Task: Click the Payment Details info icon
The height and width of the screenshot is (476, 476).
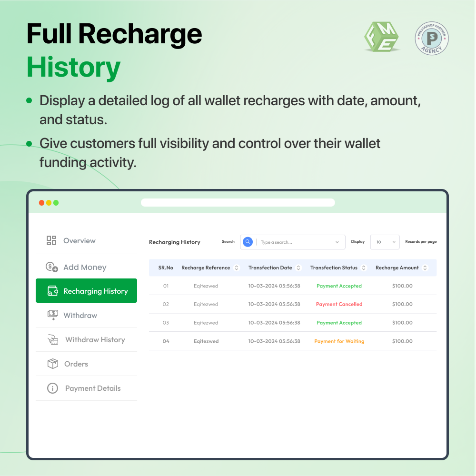Action: pyautogui.click(x=52, y=388)
